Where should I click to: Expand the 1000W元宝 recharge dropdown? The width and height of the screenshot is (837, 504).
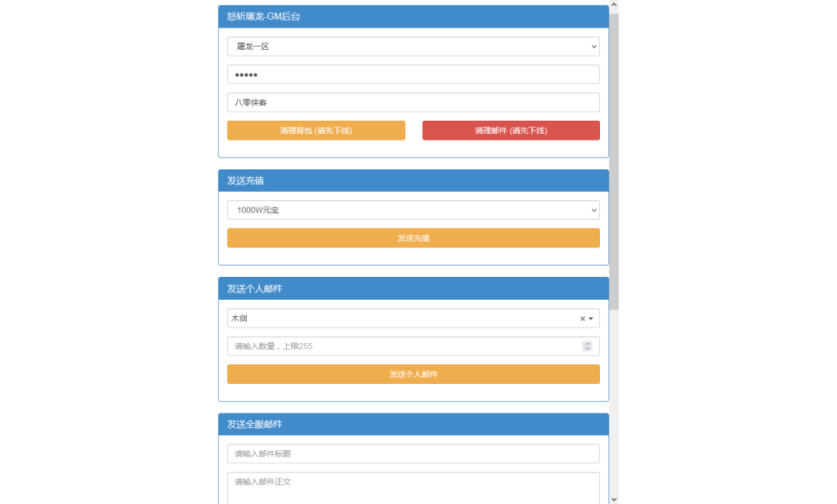click(413, 210)
